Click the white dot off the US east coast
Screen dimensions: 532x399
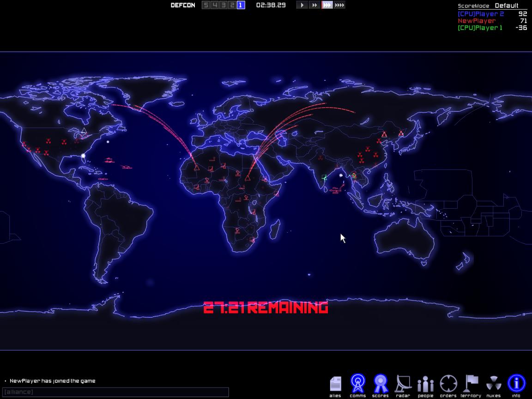[x=108, y=142]
